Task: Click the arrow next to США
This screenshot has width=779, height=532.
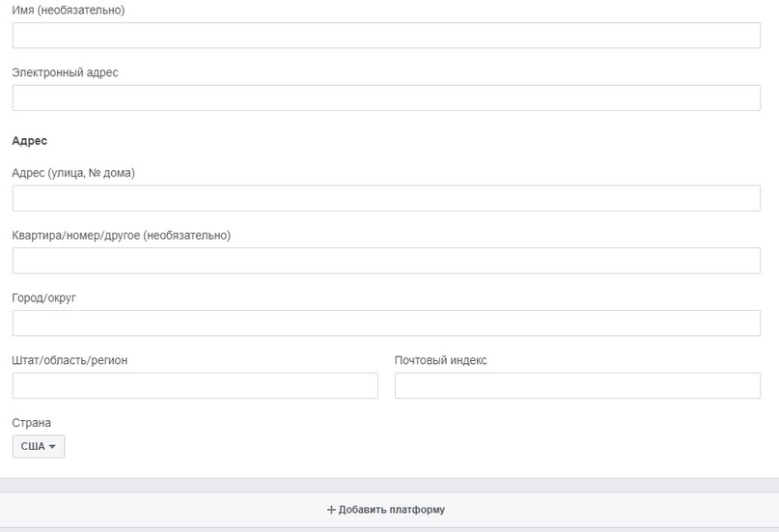Action: click(52, 447)
